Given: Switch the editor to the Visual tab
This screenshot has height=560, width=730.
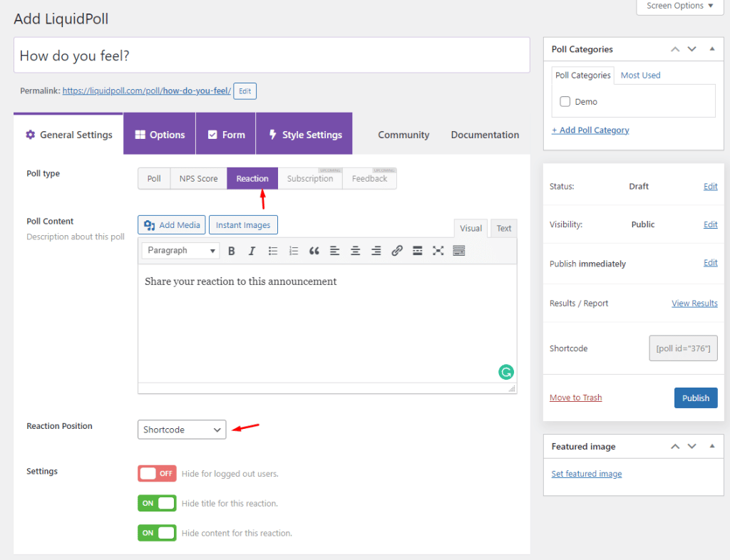Looking at the screenshot, I should 471,229.
